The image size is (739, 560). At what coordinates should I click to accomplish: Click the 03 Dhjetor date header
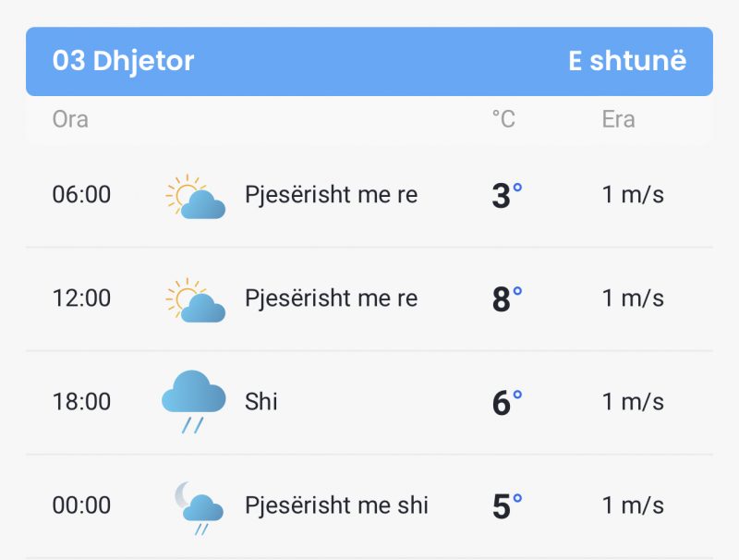point(123,61)
